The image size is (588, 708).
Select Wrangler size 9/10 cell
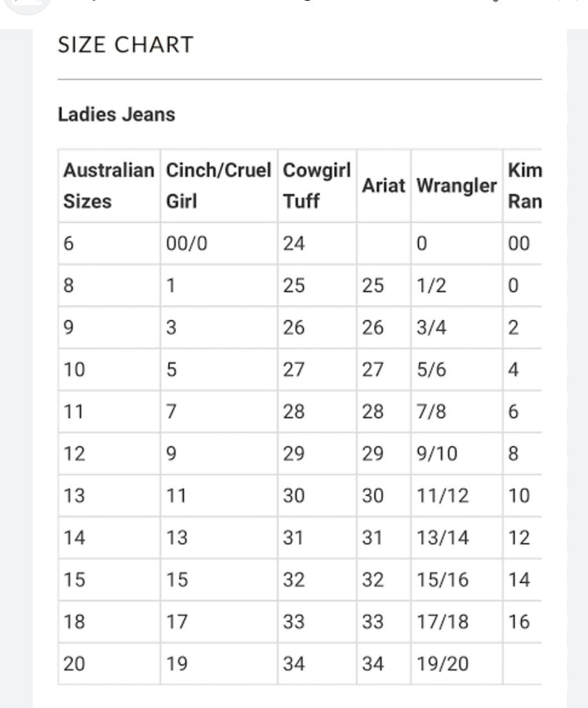pyautogui.click(x=437, y=454)
